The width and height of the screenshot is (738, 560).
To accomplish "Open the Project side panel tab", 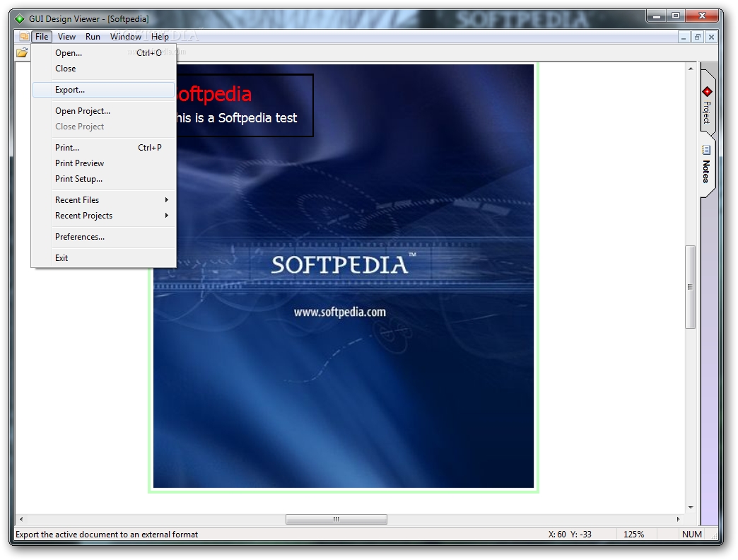I will point(707,103).
